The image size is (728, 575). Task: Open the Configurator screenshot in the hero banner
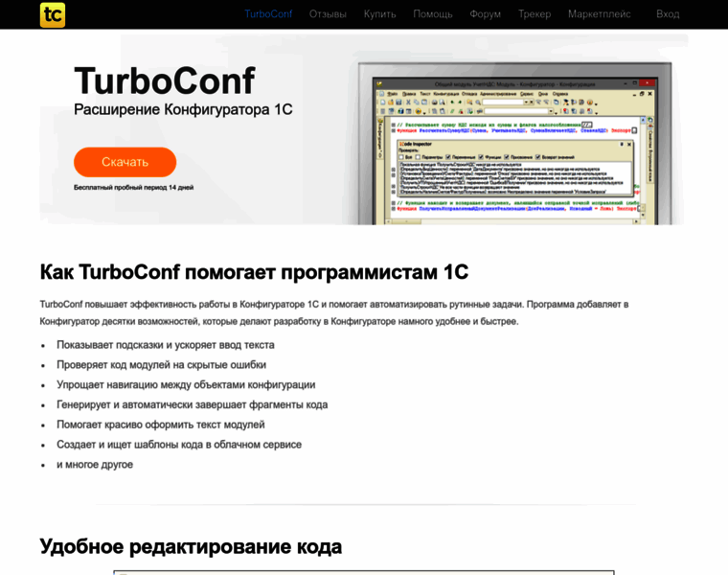[515, 144]
